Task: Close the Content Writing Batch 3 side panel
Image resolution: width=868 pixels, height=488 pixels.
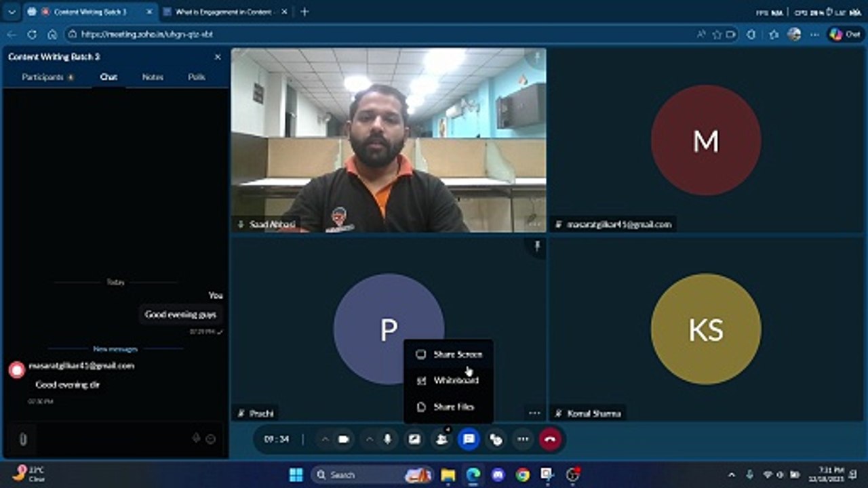Action: click(218, 57)
